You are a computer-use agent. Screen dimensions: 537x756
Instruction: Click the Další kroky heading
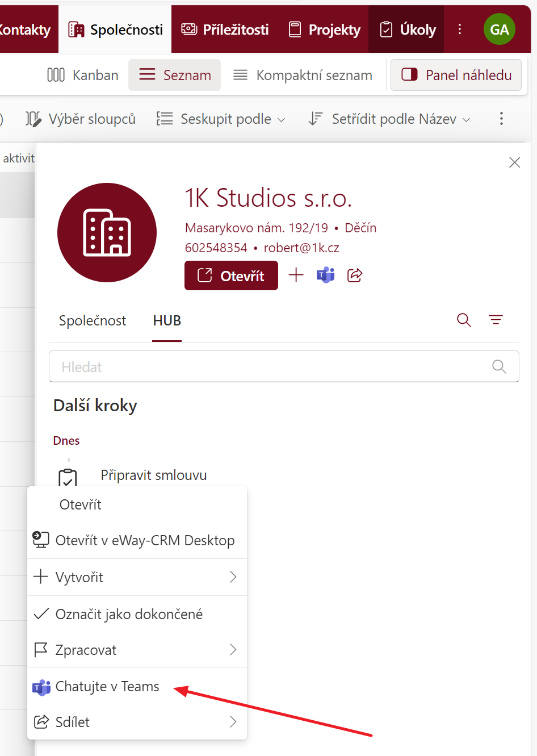pos(95,406)
